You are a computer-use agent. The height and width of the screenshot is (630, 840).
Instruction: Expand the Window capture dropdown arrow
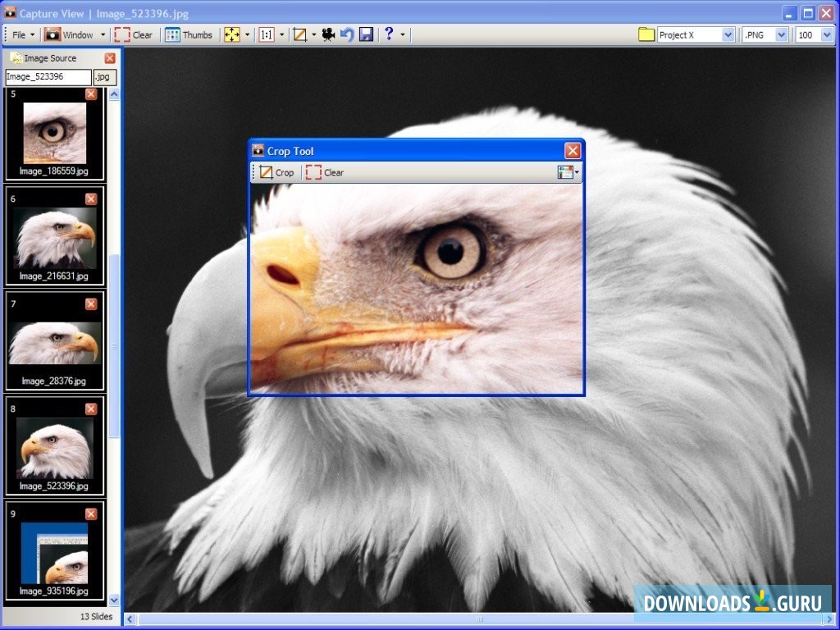103,34
